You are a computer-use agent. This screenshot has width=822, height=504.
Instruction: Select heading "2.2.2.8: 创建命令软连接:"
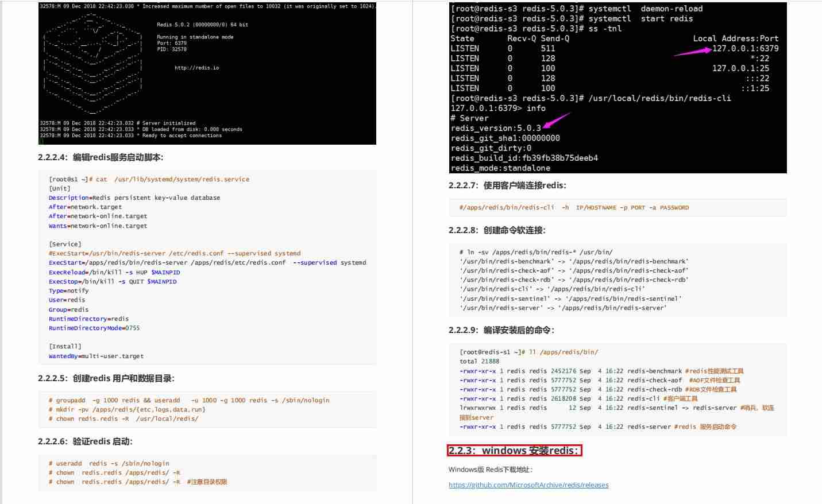pyautogui.click(x=497, y=230)
